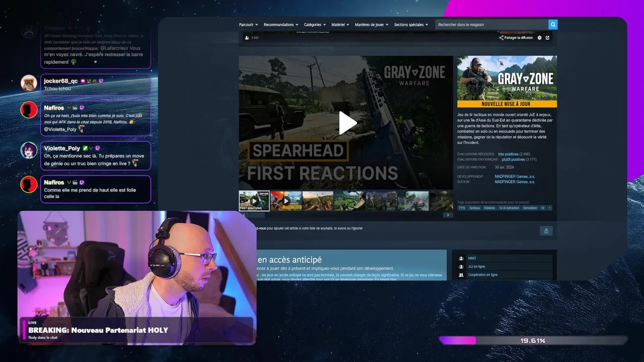The height and width of the screenshot is (362, 644).
Task: Focus the Rechercher dans le magasin search field
Action: click(492, 24)
